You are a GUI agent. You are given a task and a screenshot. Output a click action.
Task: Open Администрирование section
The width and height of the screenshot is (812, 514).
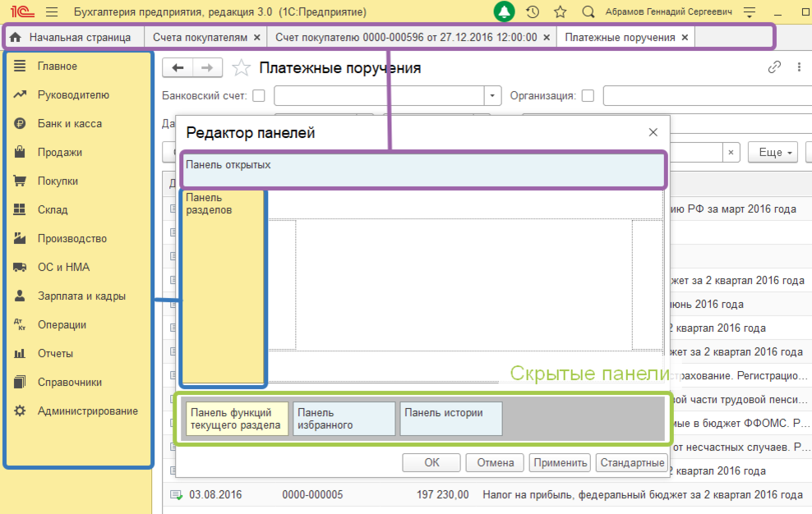87,411
